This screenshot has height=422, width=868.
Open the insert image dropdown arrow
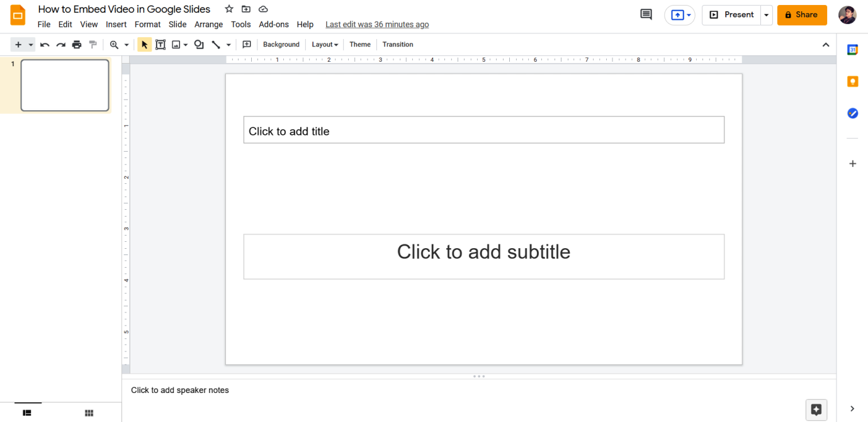coord(186,45)
